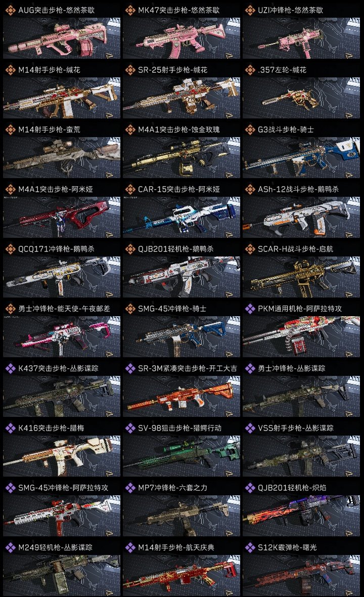Click the corner arrow on the ASh-12战斗步枪-鹅鸭杀 card

coord(349,235)
